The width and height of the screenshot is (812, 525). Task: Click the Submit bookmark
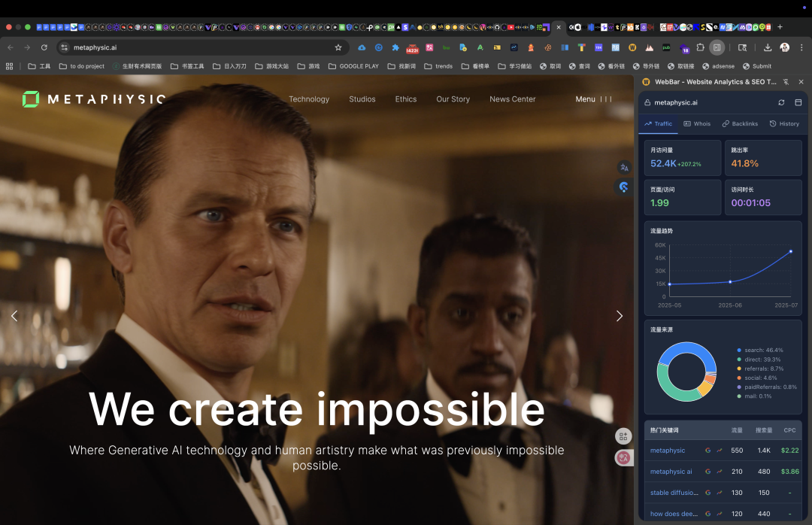coord(757,66)
